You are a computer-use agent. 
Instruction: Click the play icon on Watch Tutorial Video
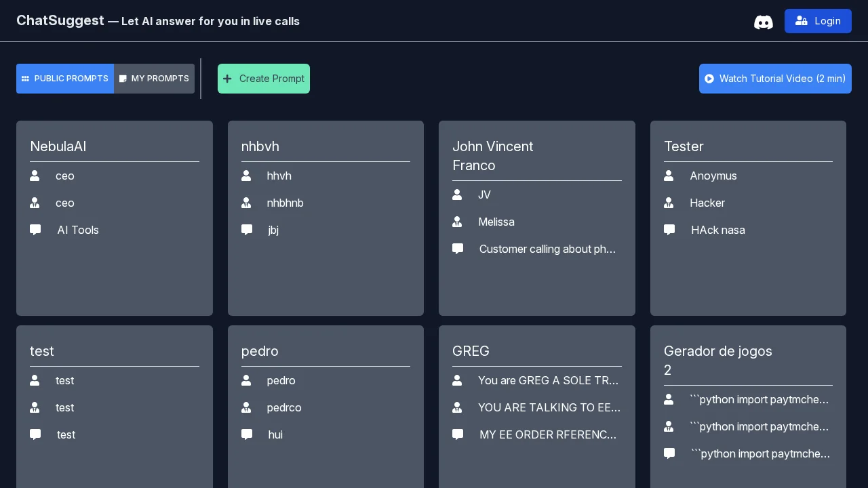point(709,79)
